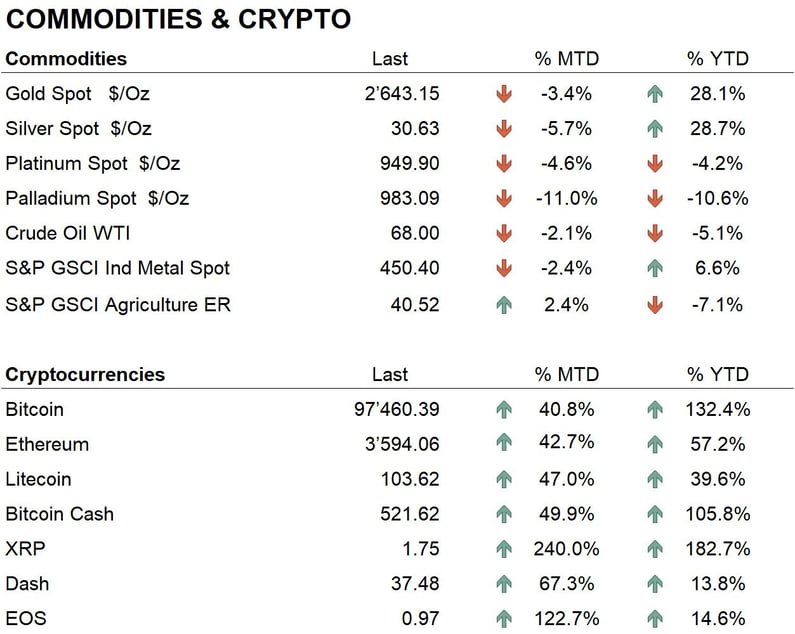Select the Commodities section header
This screenshot has height=634, width=795.
tap(66, 59)
